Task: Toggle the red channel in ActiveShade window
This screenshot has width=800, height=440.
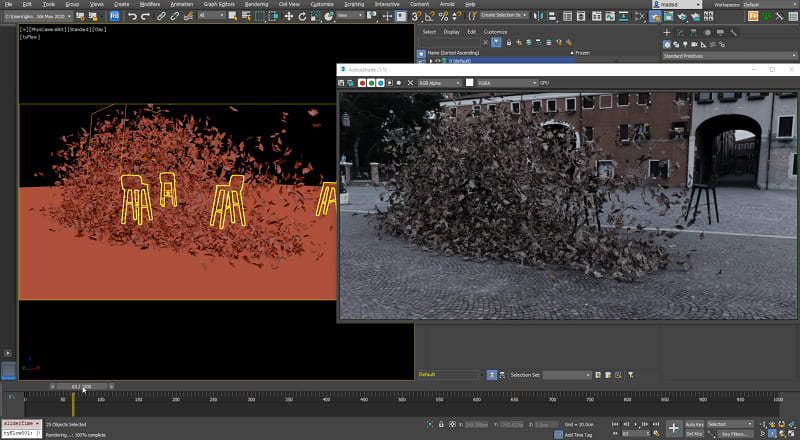Action: point(362,83)
